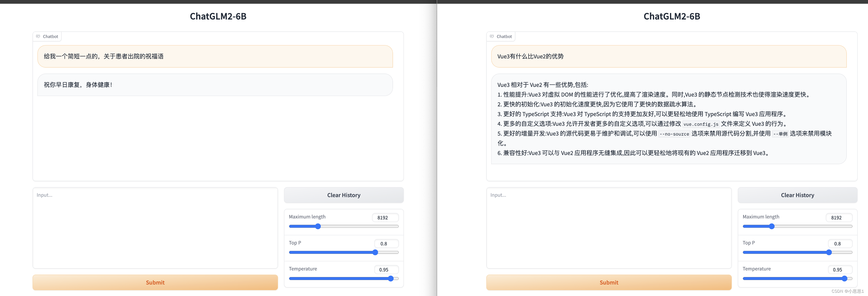Click the Chatbot label icon in left window
Screen dimensions: 868x296
(x=38, y=36)
